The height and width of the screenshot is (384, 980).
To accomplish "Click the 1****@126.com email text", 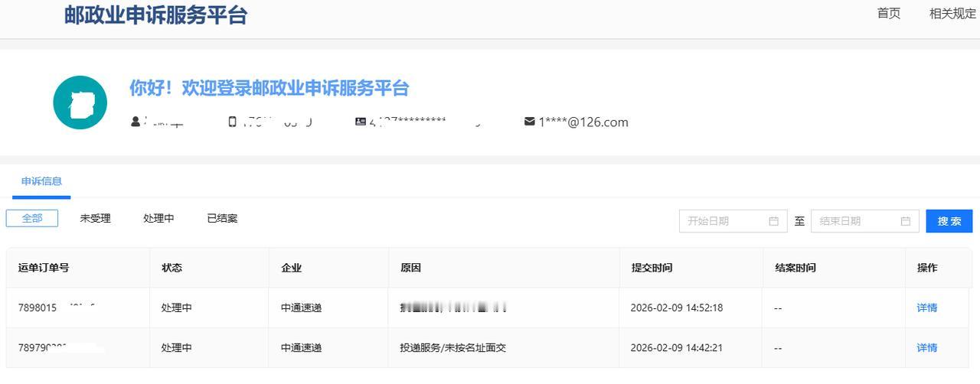I will (583, 122).
